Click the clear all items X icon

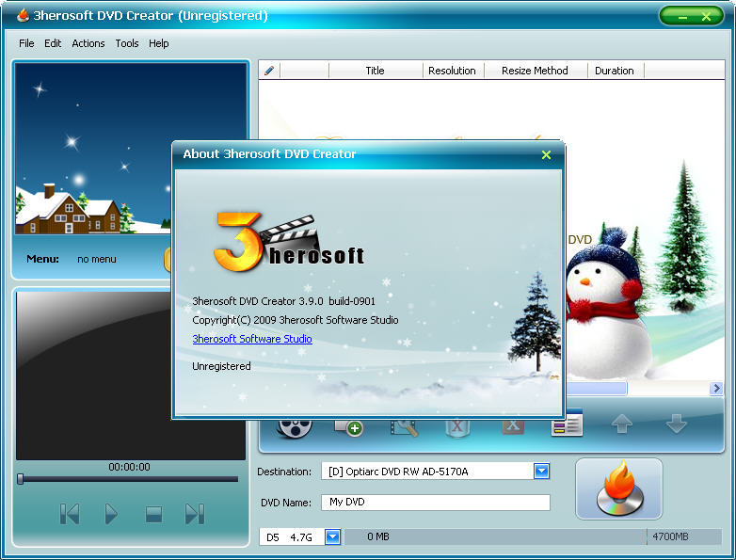point(513,426)
